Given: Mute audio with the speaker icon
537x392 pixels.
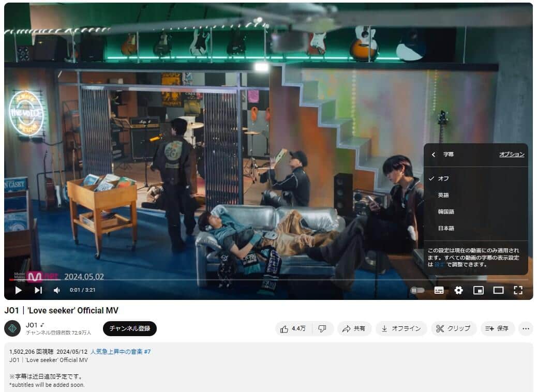Looking at the screenshot, I should 57,291.
